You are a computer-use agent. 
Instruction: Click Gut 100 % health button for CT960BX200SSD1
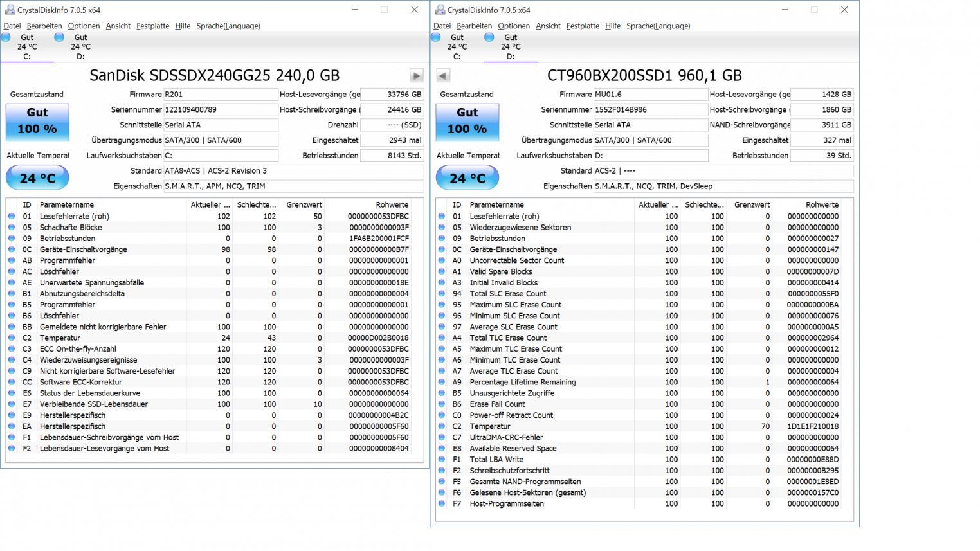[x=467, y=121]
